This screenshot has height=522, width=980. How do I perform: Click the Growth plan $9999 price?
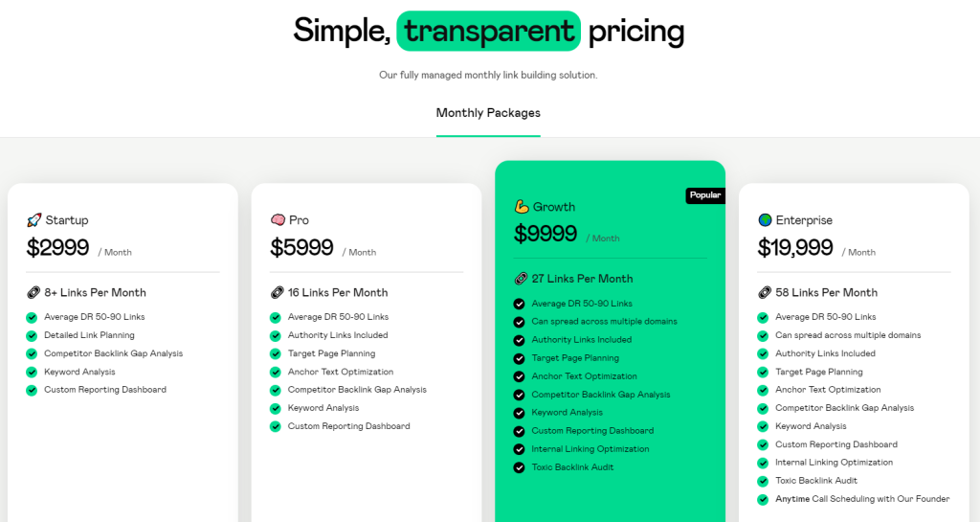(546, 234)
